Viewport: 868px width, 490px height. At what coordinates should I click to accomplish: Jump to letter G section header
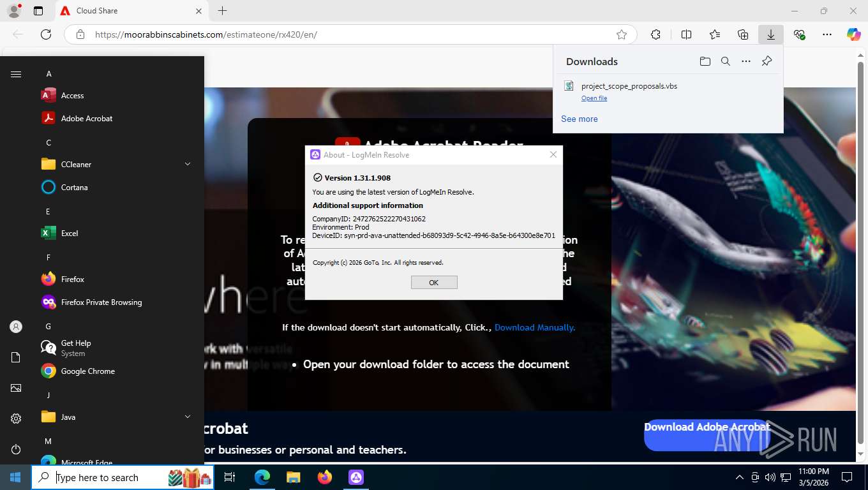pyautogui.click(x=49, y=327)
